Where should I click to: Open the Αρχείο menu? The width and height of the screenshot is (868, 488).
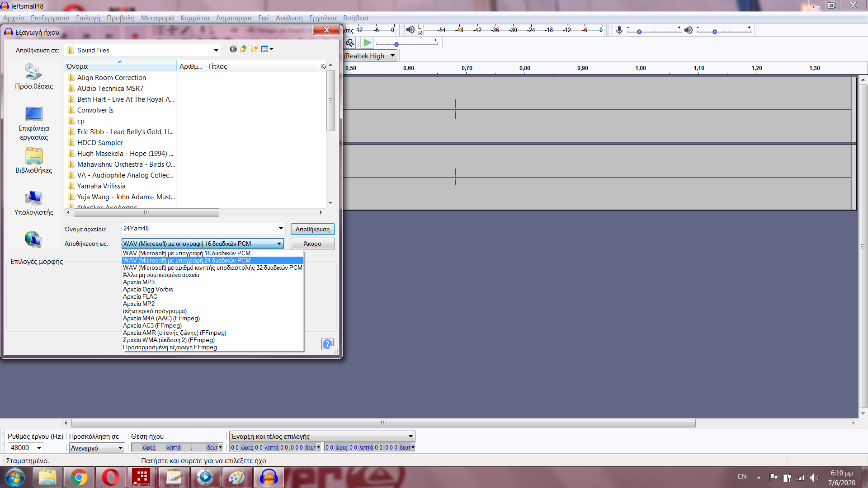[x=14, y=18]
